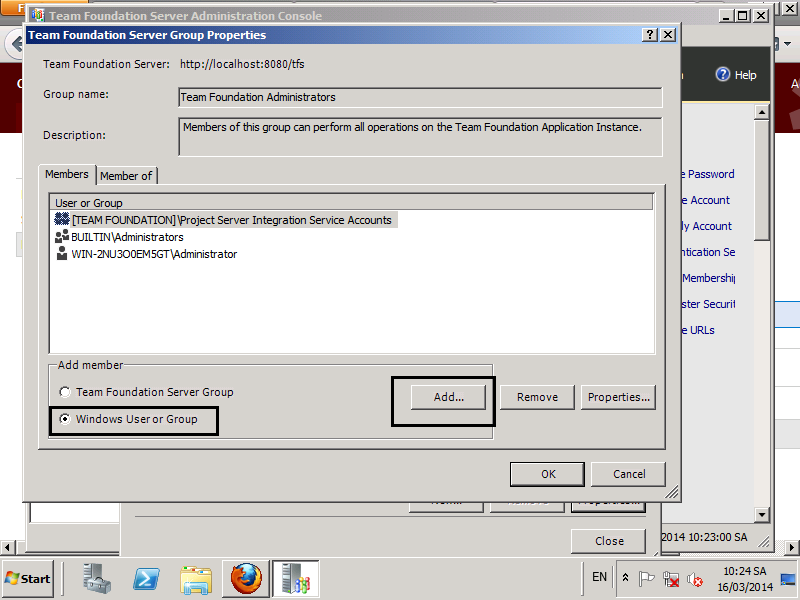Select Windows User or Group radio option

65,419
